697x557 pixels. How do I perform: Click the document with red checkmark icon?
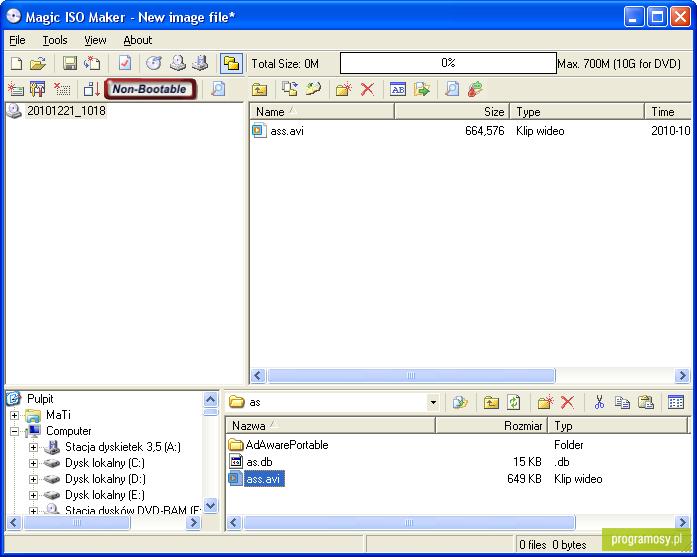click(x=124, y=64)
